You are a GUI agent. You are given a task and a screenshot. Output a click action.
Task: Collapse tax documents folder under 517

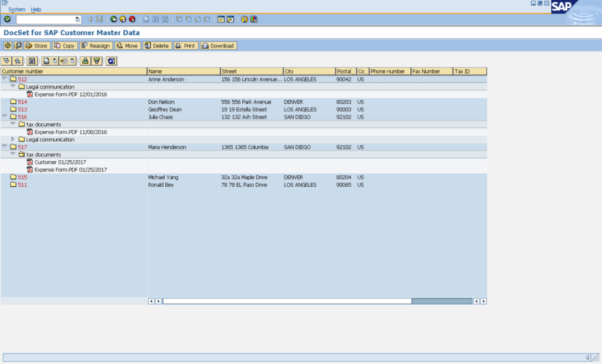pos(13,154)
